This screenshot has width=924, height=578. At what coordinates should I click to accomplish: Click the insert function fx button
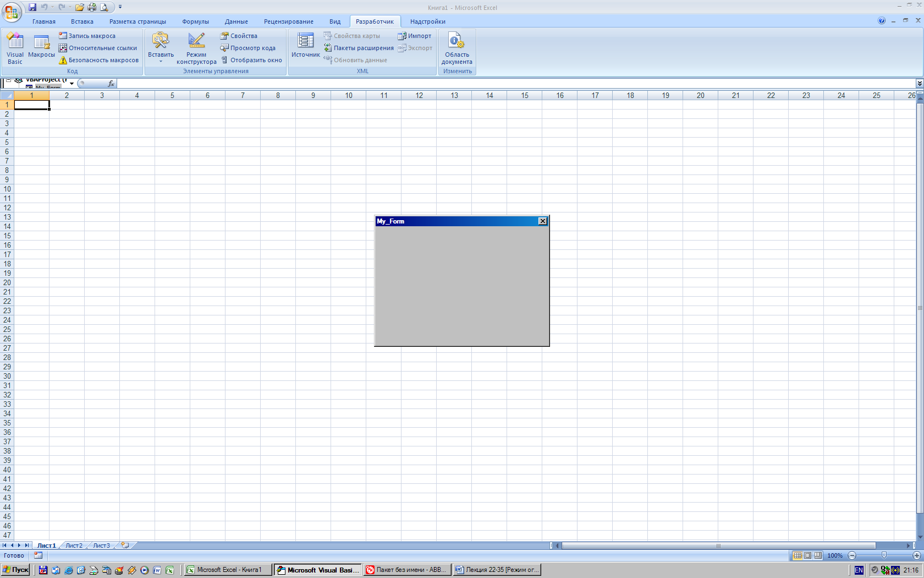111,84
